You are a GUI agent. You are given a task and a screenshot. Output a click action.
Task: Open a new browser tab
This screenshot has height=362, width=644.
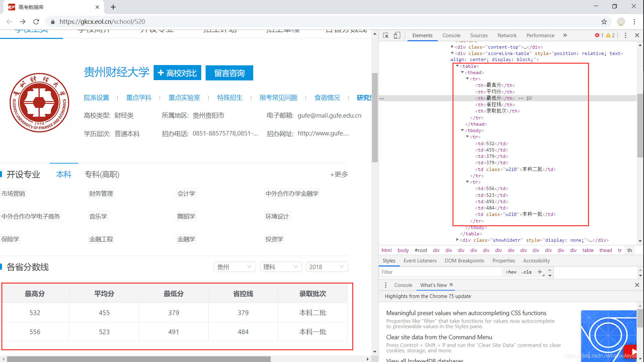pos(113,7)
